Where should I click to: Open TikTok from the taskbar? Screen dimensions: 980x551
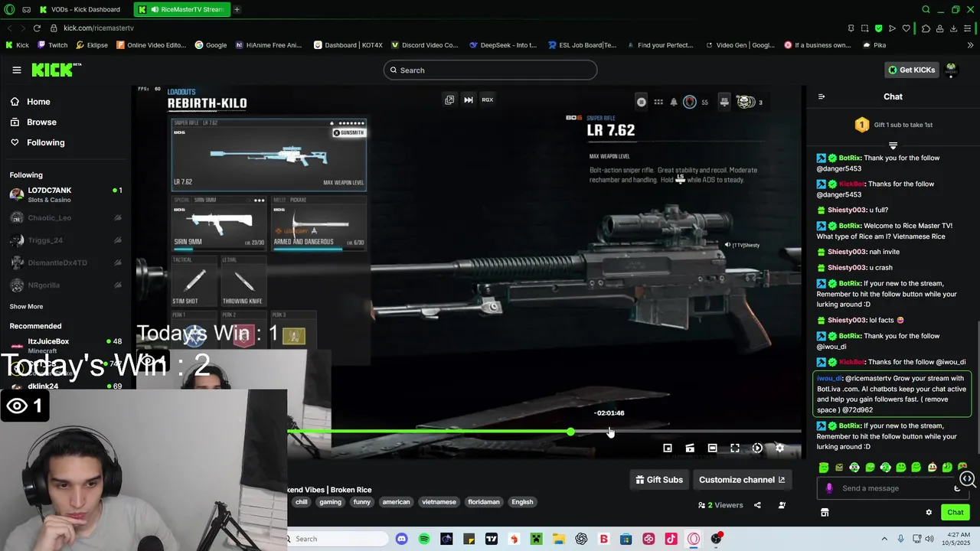[671, 539]
